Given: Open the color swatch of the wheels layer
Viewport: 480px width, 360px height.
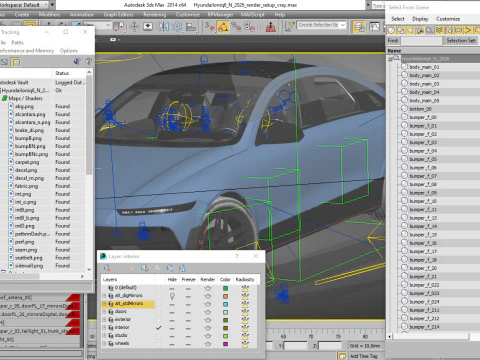Looking at the screenshot, I should pyautogui.click(x=226, y=344).
